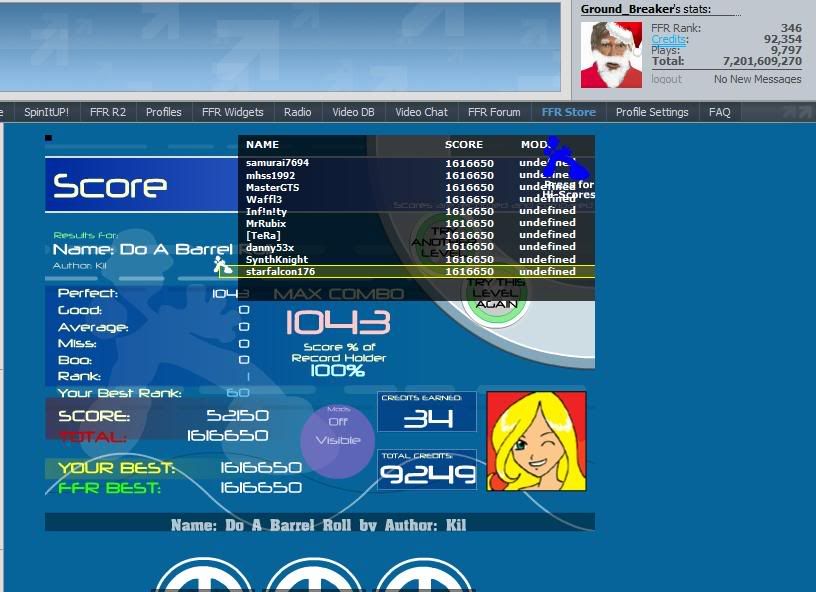Click the Santa avatar profile picture
The image size is (816, 592).
613,54
